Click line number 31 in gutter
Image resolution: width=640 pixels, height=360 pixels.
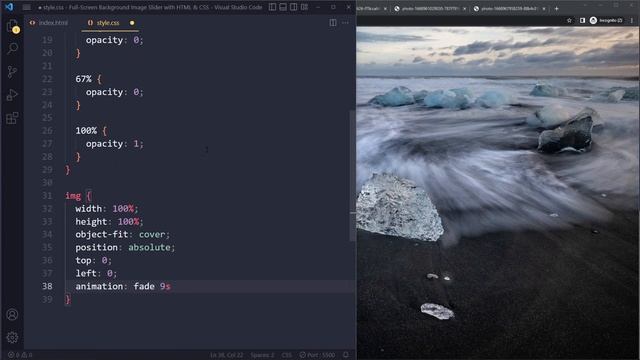47,196
